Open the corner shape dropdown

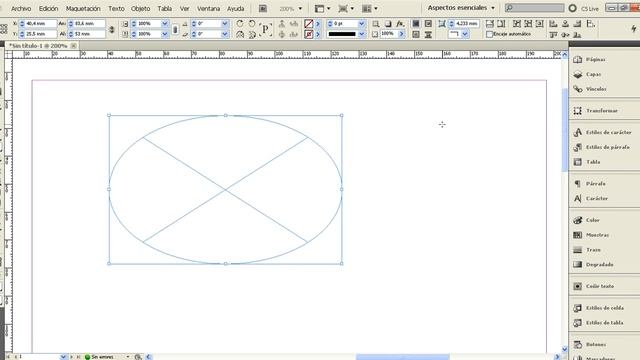pos(465,34)
